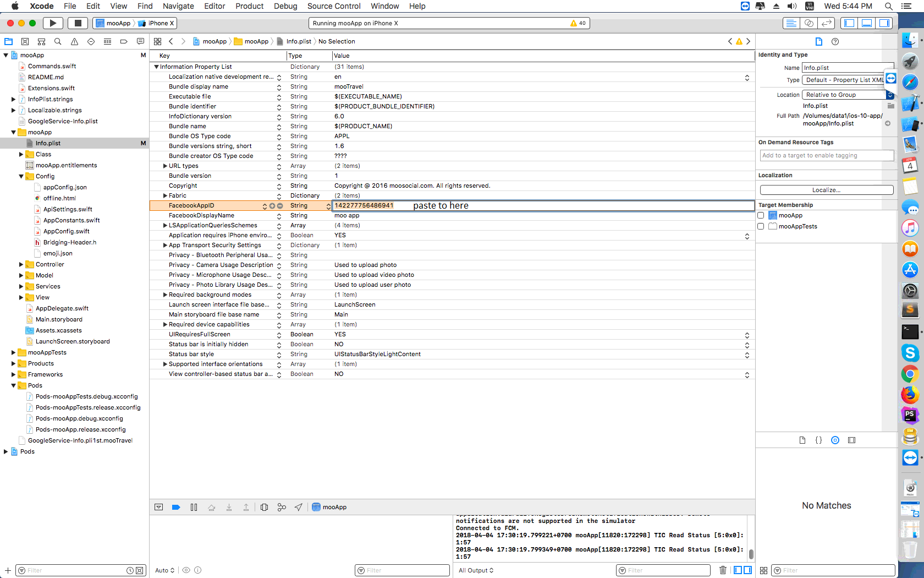924x578 pixels.
Task: Open the File inspector tab
Action: tap(819, 42)
